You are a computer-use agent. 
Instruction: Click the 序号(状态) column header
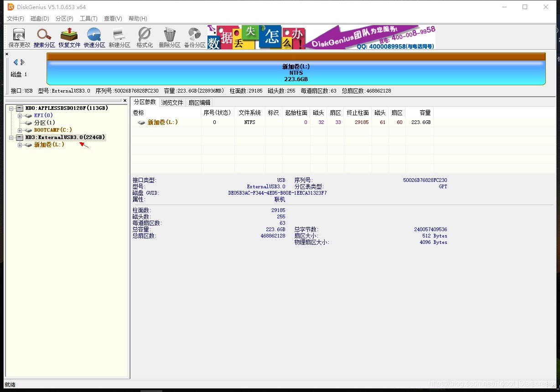point(218,113)
